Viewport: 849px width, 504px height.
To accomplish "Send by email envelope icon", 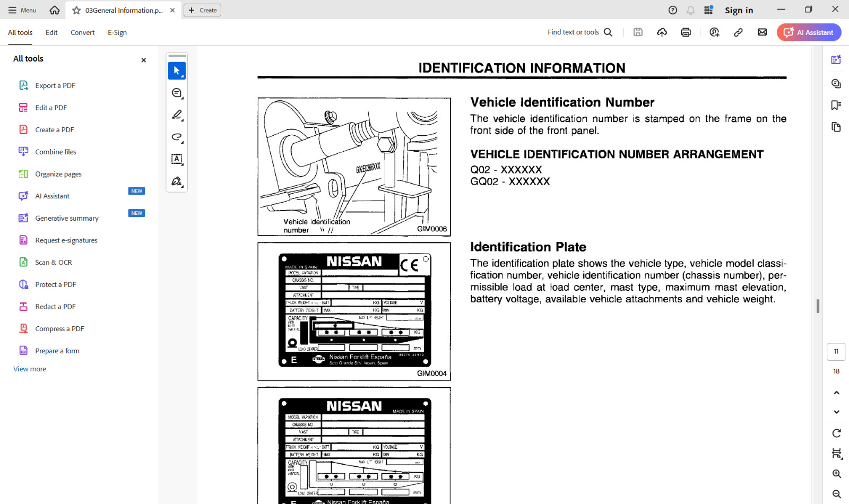I will [762, 32].
